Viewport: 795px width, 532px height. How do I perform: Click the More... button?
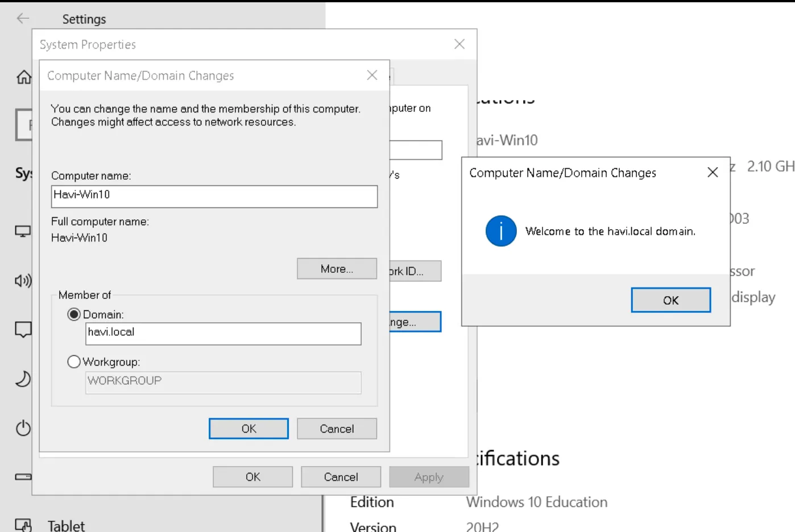tap(337, 269)
